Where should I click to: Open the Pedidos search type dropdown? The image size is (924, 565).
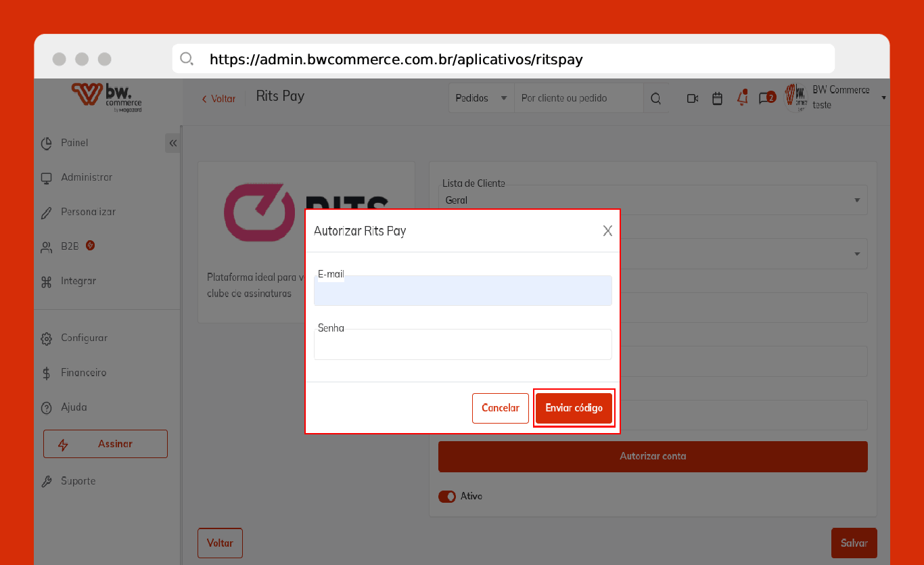[x=481, y=98]
